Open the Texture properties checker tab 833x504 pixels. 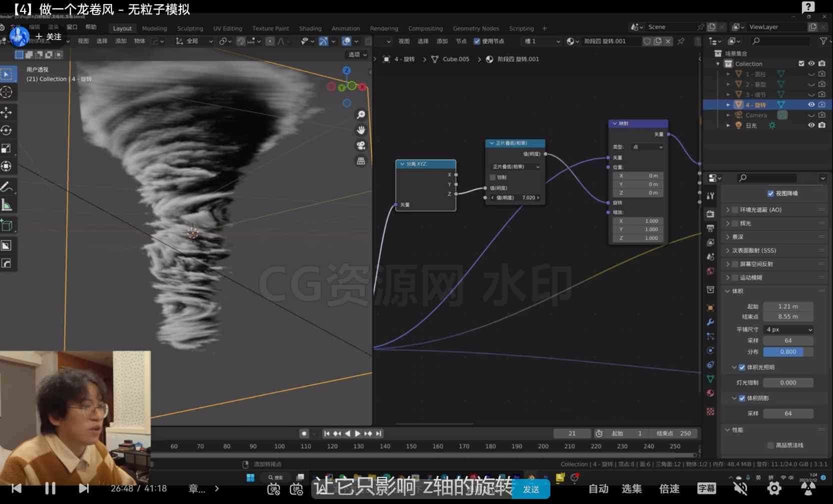[x=710, y=411]
